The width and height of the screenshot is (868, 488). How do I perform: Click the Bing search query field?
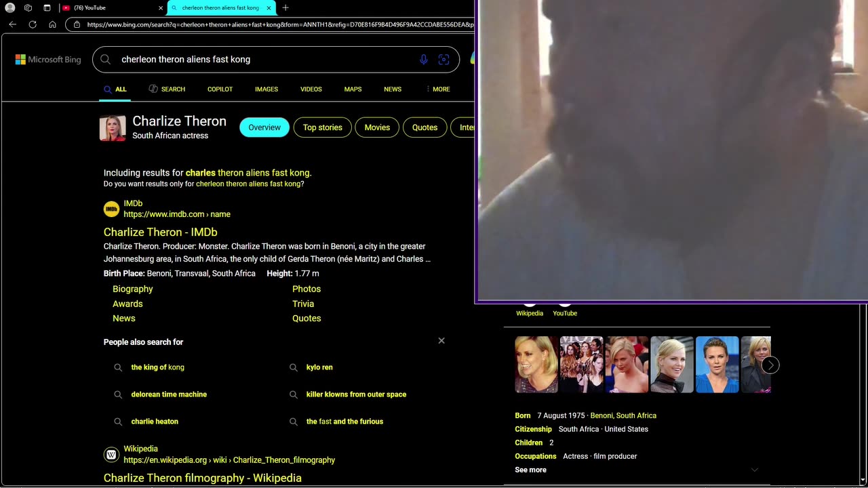tap(264, 60)
